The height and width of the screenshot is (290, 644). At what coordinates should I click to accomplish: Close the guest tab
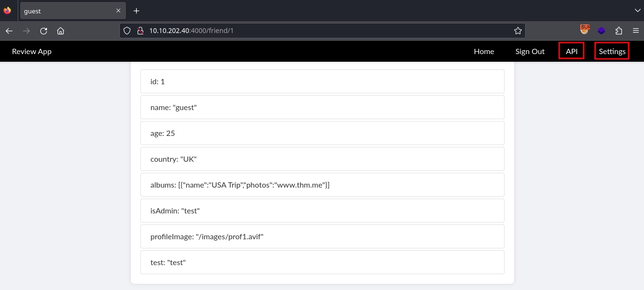pos(118,11)
